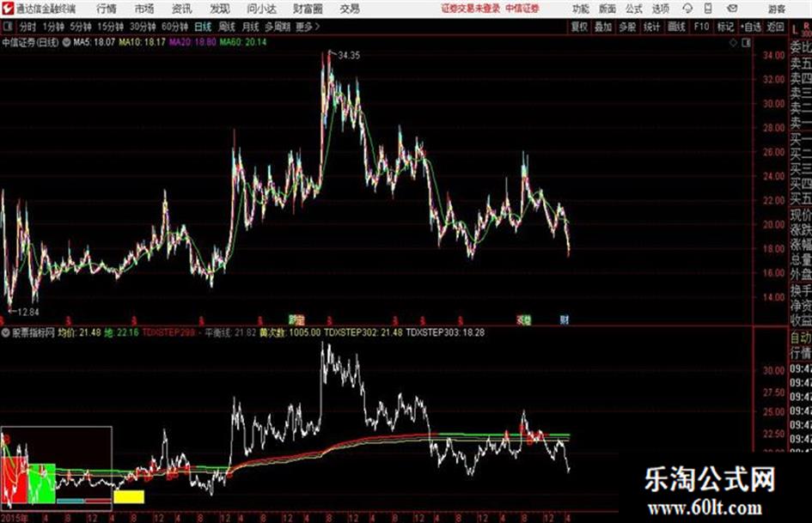Switch to 30分钟 period

click(x=143, y=27)
